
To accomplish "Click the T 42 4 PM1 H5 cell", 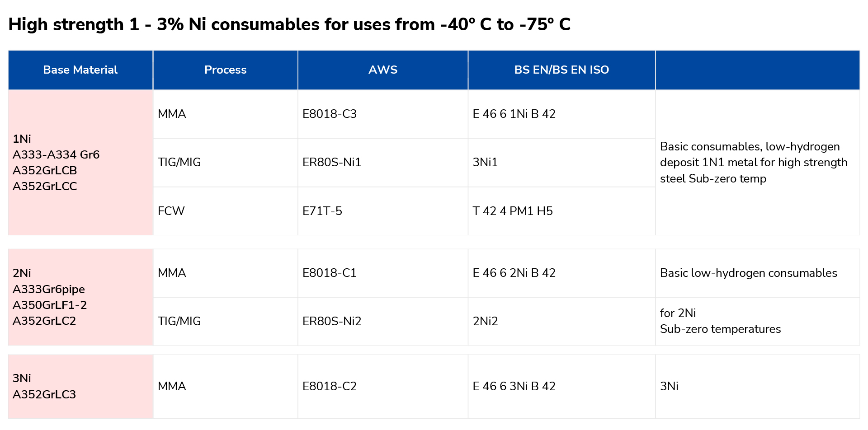I will coord(561,211).
